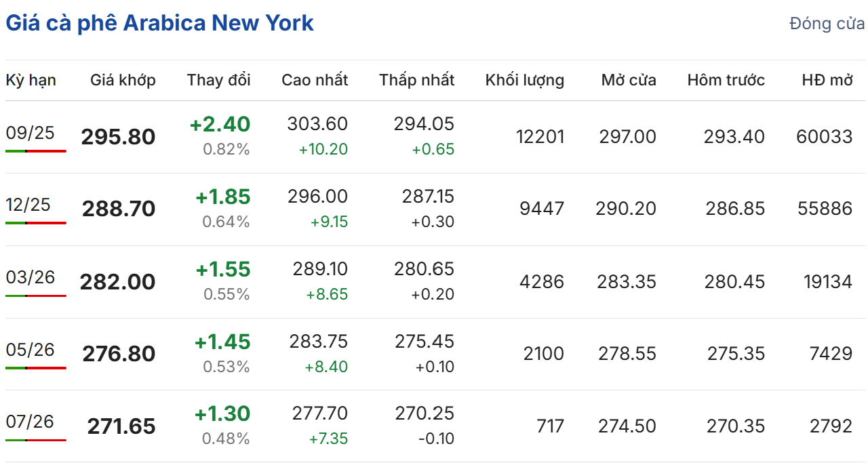Open the 12/25 contract term

pos(28,205)
